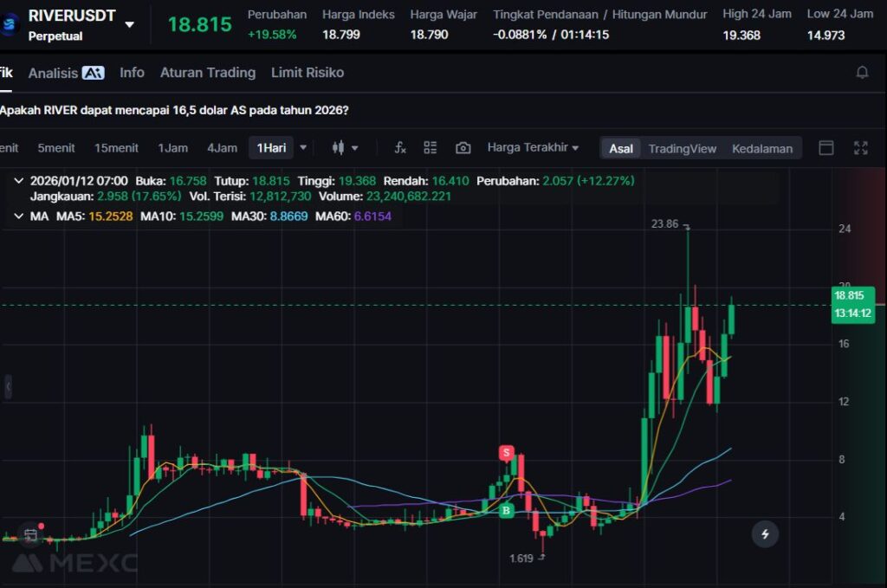Toggle the side panel layout icon

pyautogui.click(x=826, y=148)
